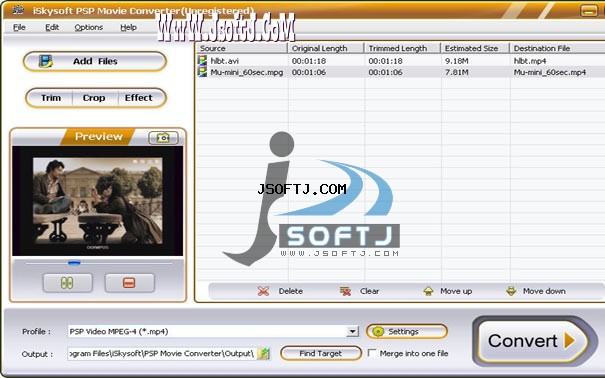Select the hlbt.avi row
605x378 pixels.
[x=401, y=61]
